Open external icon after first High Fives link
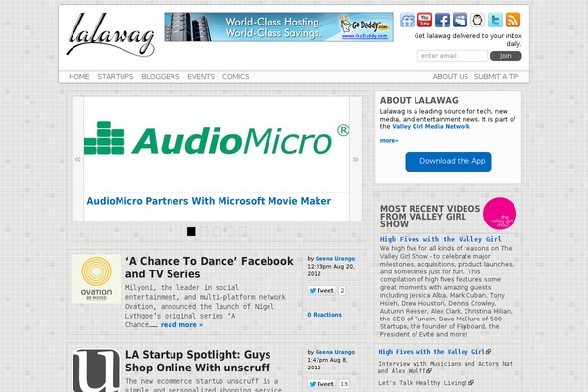Image resolution: width=588 pixels, height=392 pixels. 488,352
